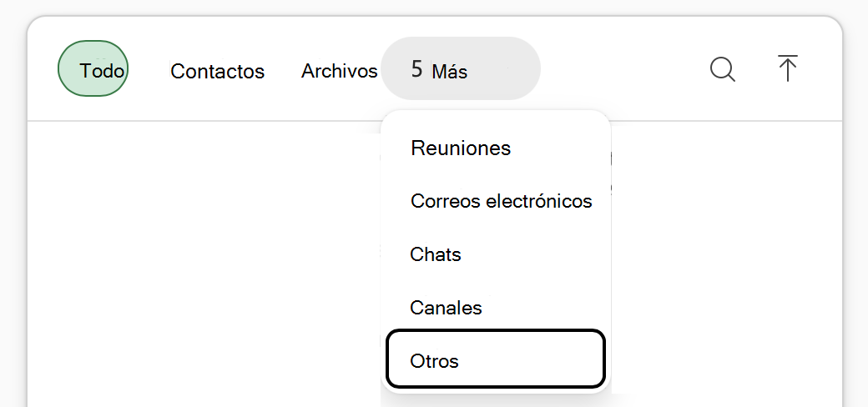868x407 pixels.
Task: Pick the highlighted Otros option
Action: click(496, 359)
